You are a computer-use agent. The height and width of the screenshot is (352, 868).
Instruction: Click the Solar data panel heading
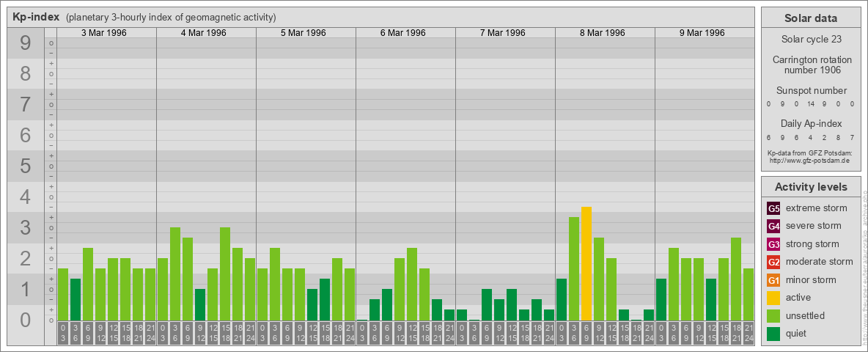tap(811, 18)
